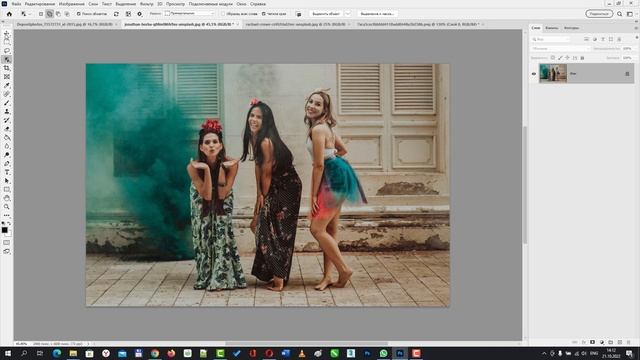
Task: Toggle the Поиск объектов checkbox
Action: pos(78,14)
